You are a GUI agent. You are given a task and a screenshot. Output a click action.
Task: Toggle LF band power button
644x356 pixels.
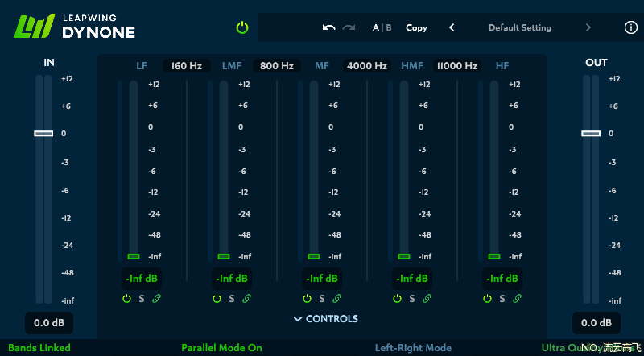[x=127, y=299]
